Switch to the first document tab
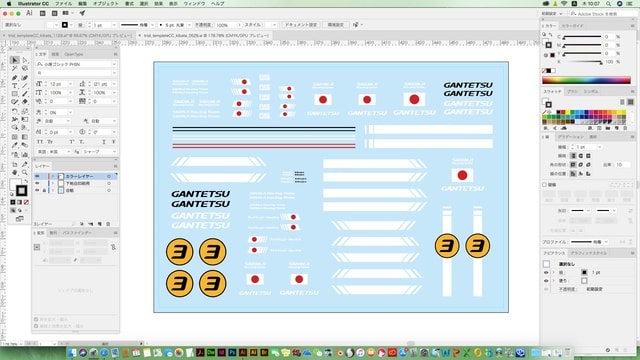This screenshot has height=360, width=640. point(69,36)
